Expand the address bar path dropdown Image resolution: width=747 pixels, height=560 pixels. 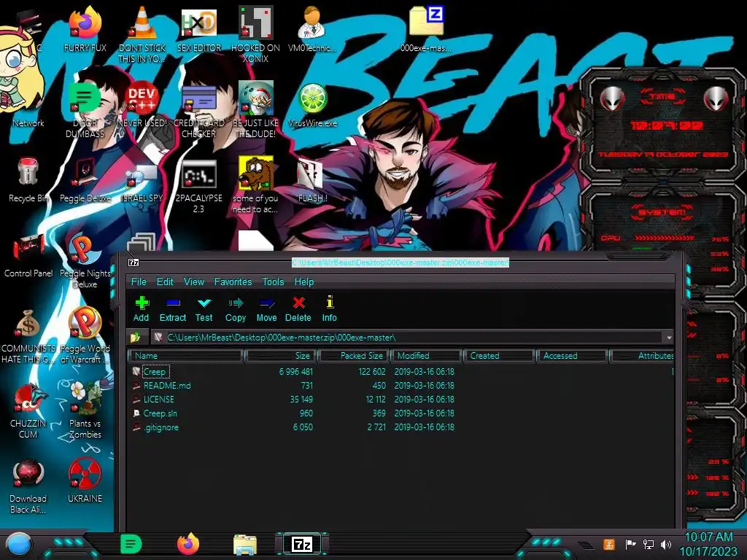point(669,337)
